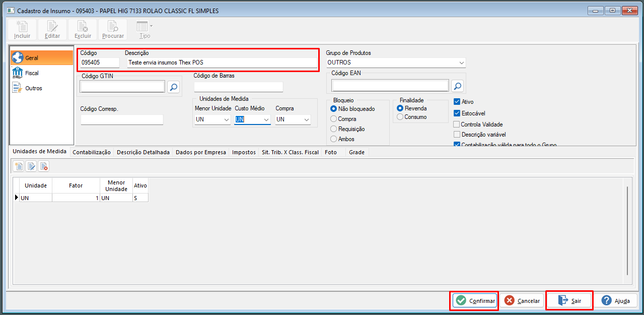Click the Ajuda help button
This screenshot has width=644, height=315.
pos(616,300)
